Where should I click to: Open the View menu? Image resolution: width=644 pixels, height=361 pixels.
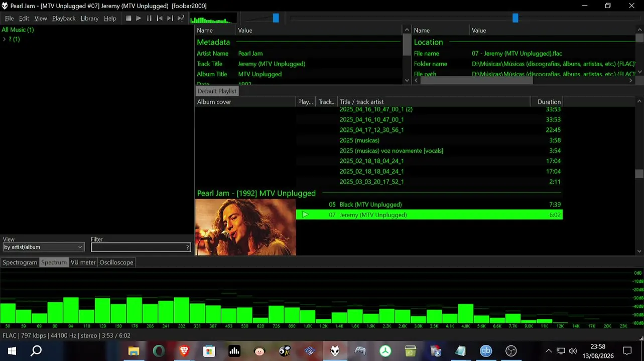41,19
